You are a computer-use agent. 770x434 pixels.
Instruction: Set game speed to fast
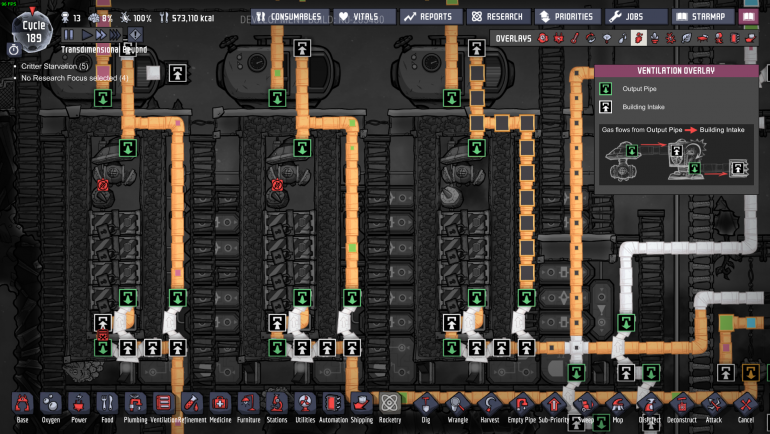(x=101, y=34)
